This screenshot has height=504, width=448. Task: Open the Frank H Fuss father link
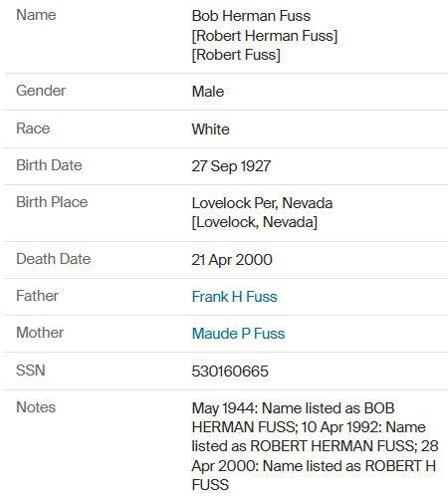click(234, 297)
